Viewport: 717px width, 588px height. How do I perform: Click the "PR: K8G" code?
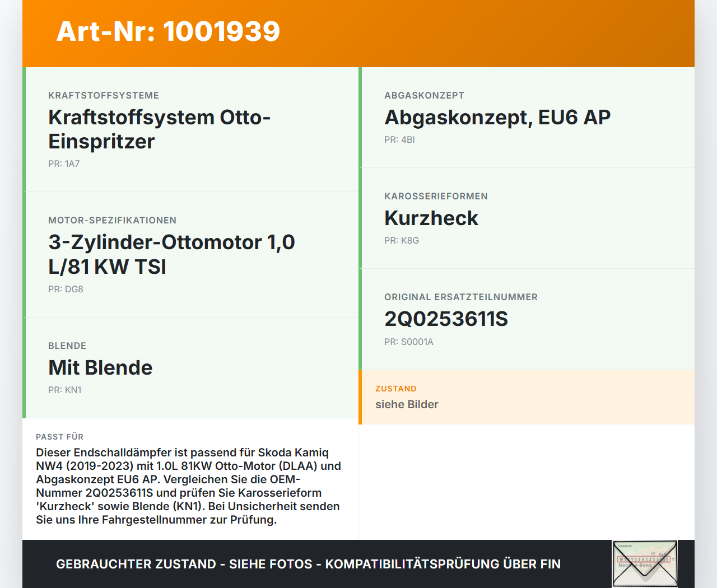pos(402,240)
